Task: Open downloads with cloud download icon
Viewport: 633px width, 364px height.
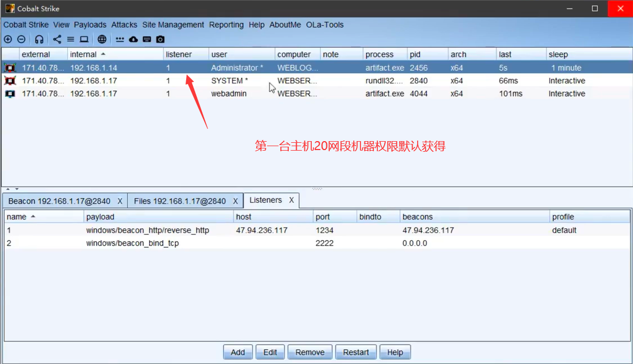Action: coord(133,39)
